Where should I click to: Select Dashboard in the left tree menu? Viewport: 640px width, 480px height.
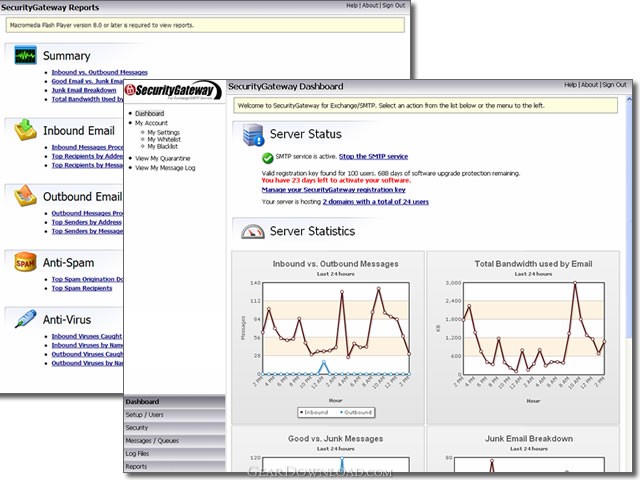coord(149,113)
